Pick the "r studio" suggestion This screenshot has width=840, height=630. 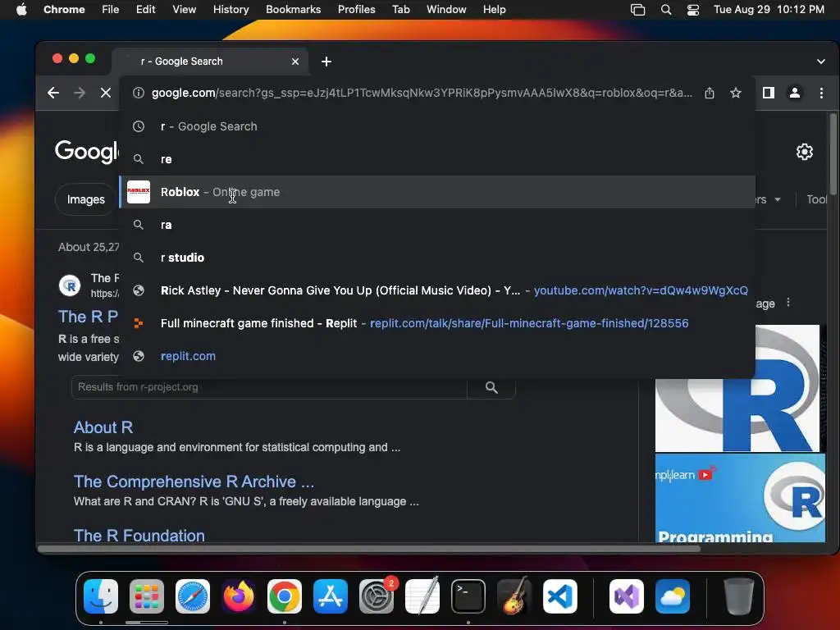point(437,257)
